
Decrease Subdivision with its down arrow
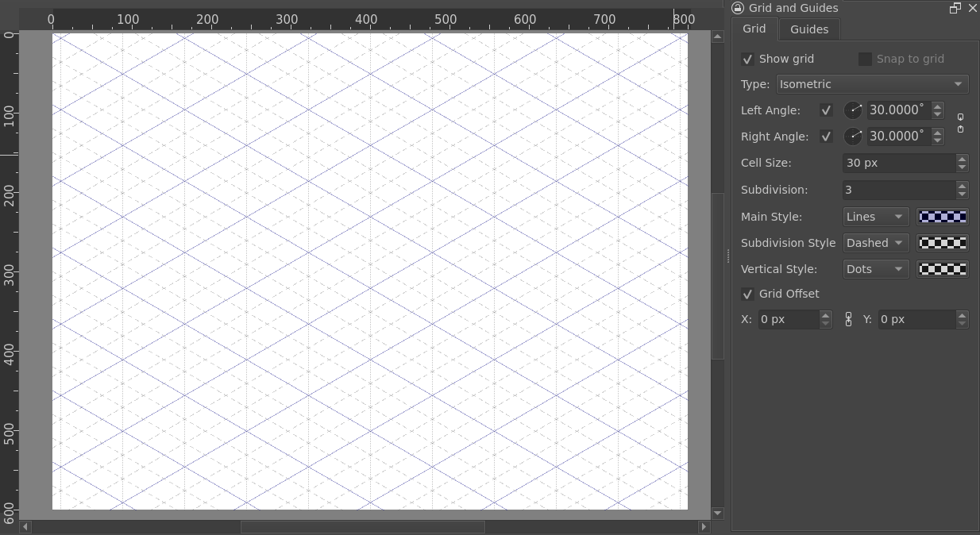(962, 194)
